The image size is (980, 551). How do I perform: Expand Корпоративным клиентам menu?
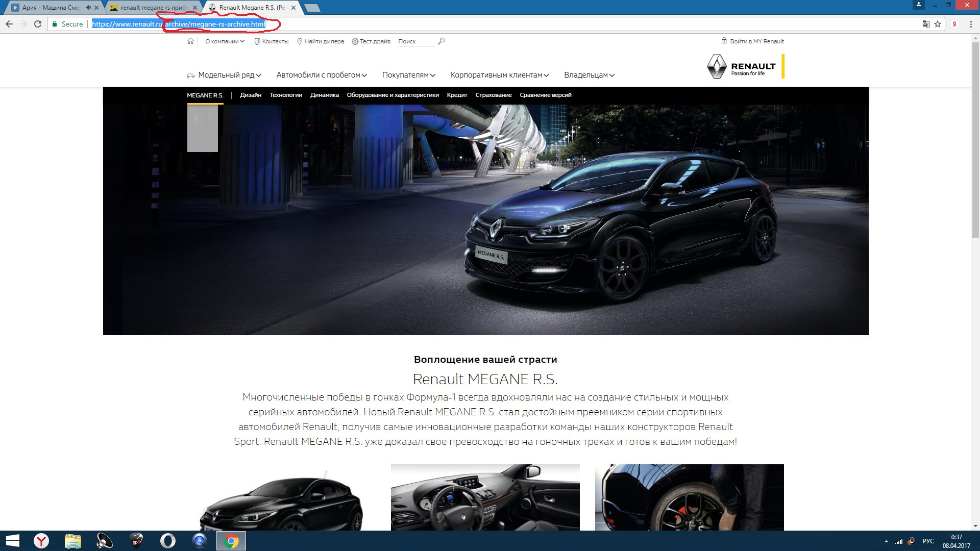point(499,75)
